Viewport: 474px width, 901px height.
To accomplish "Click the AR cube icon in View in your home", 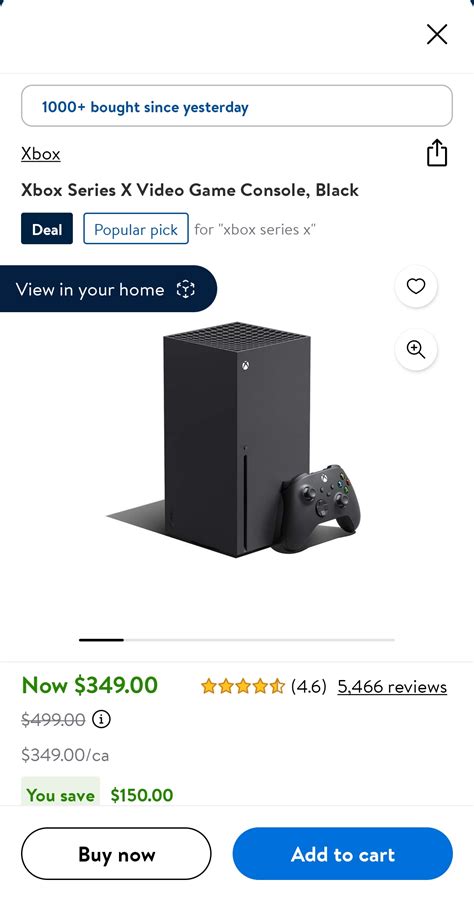I will 185,289.
